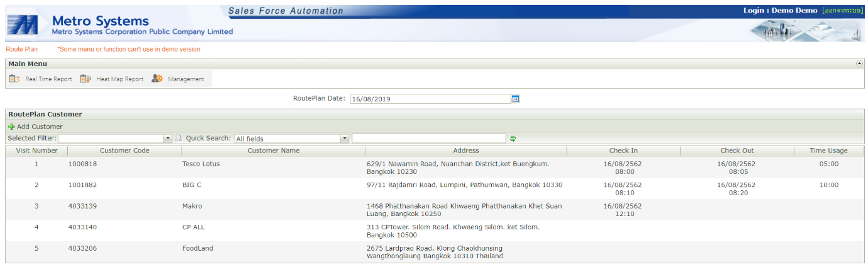
Task: Click the Metro Systems logo
Action: click(x=22, y=25)
